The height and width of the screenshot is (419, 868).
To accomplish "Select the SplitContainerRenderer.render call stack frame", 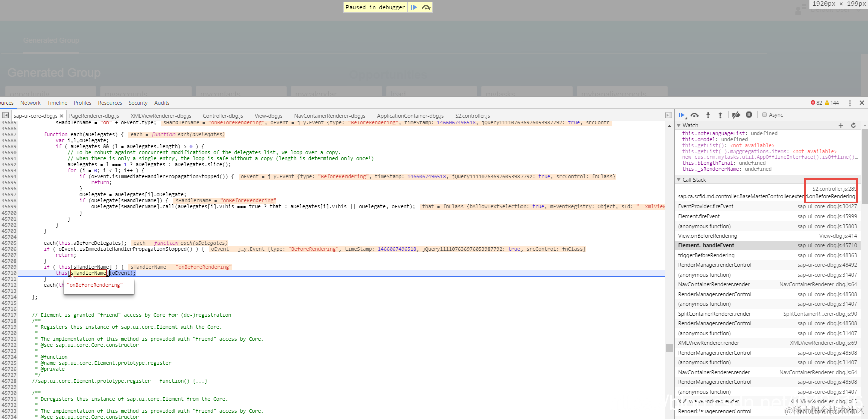I will tap(768, 314).
